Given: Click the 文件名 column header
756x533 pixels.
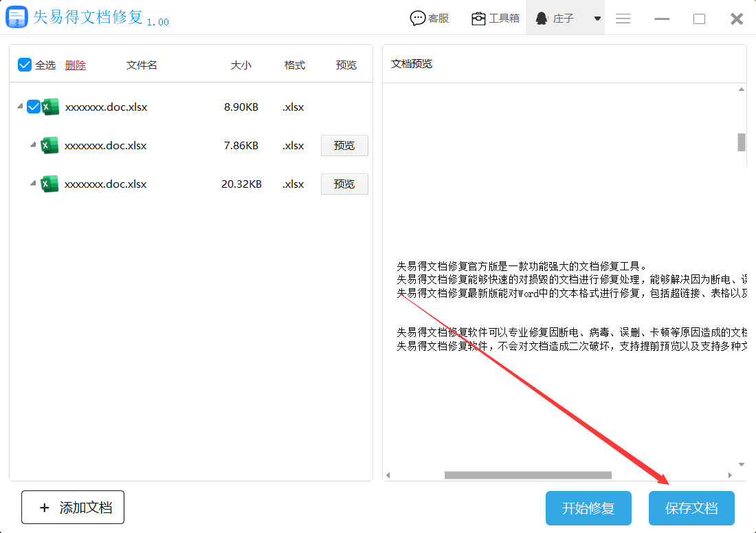Looking at the screenshot, I should click(142, 65).
